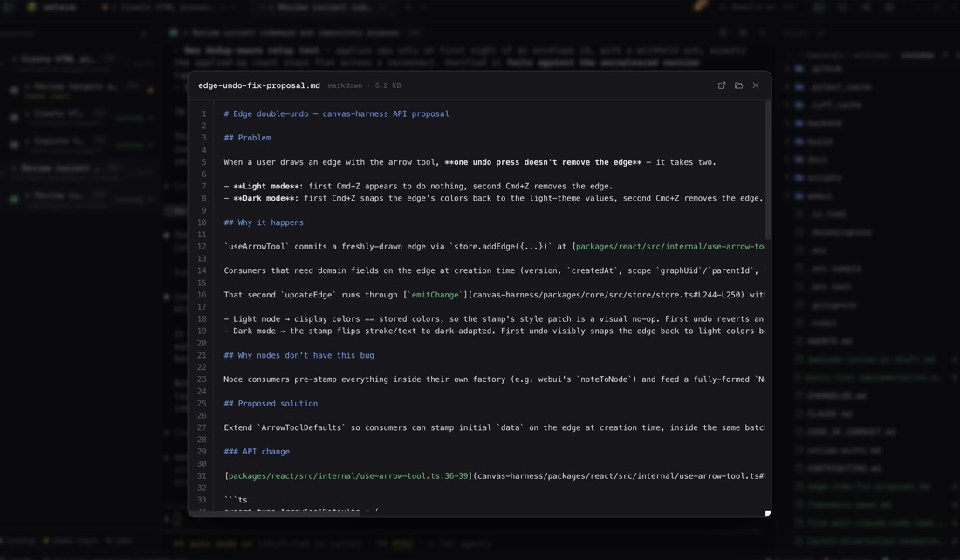Click the '## Problem' heading
Screen dimensions: 960x560
tap(247, 138)
